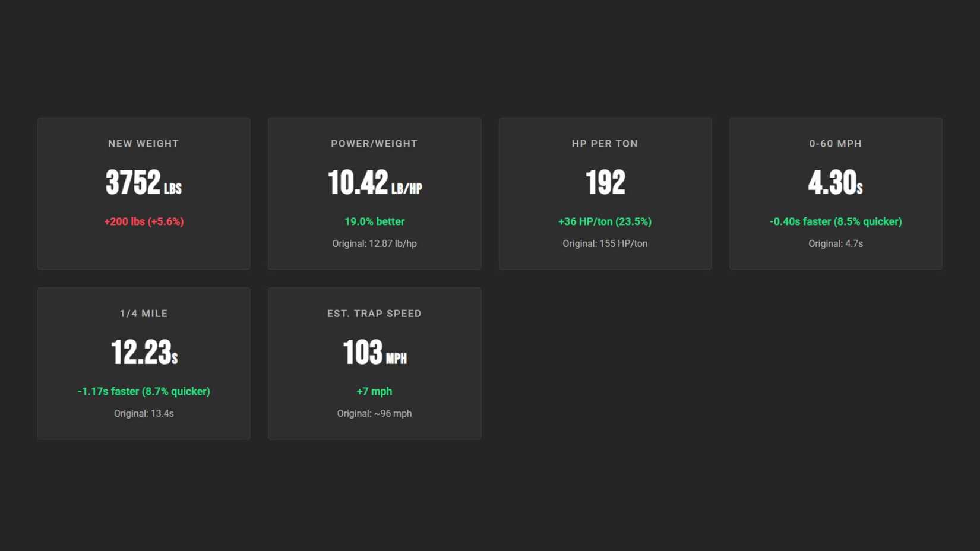
Task: Select the 12.23s quarter mile value
Action: click(x=144, y=352)
